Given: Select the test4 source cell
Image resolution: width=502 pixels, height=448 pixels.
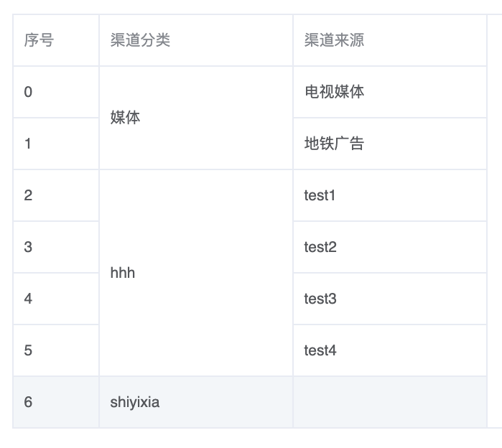Looking at the screenshot, I should (x=390, y=350).
